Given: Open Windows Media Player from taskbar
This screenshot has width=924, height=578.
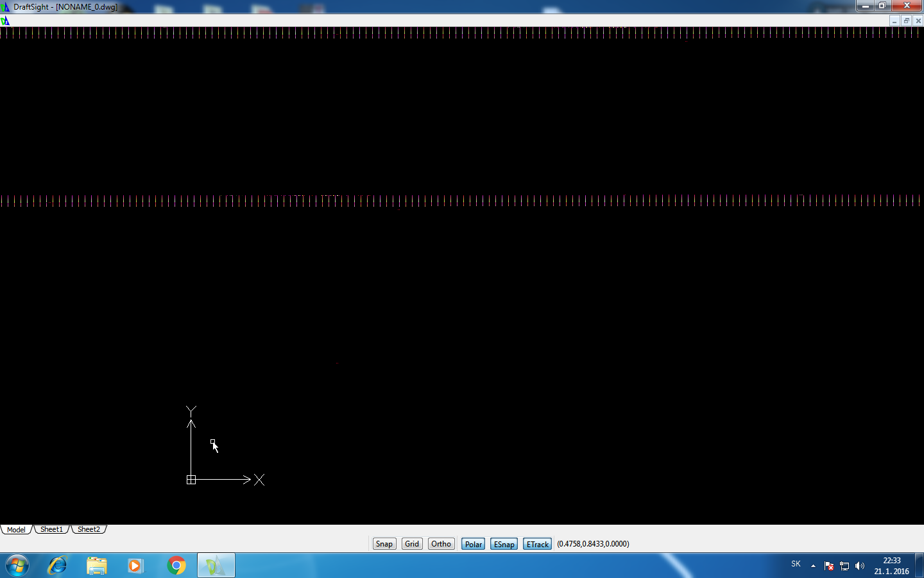Looking at the screenshot, I should coord(135,566).
